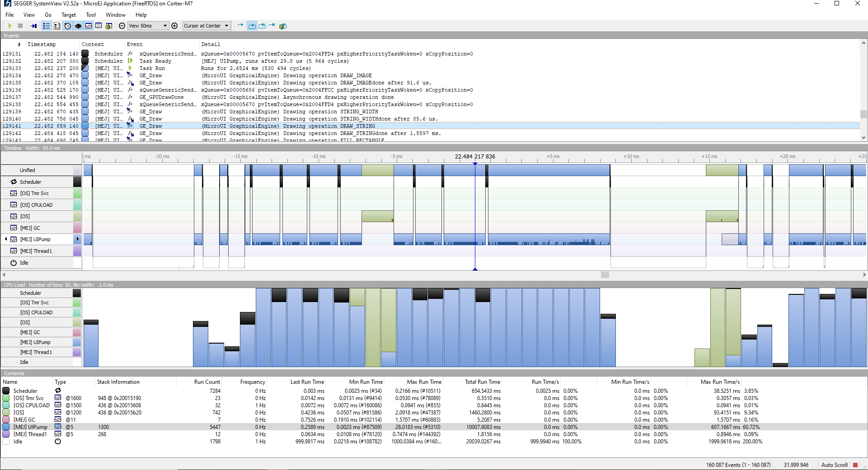The width and height of the screenshot is (868, 470).
Task: Toggle the Events list window button
Action: [x=46, y=26]
